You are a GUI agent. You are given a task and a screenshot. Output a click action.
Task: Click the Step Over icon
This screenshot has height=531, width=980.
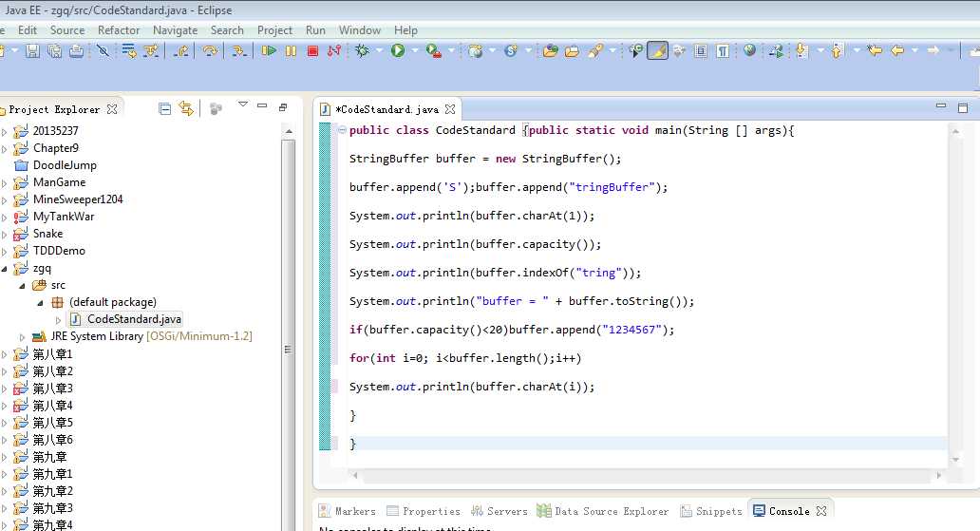click(210, 51)
